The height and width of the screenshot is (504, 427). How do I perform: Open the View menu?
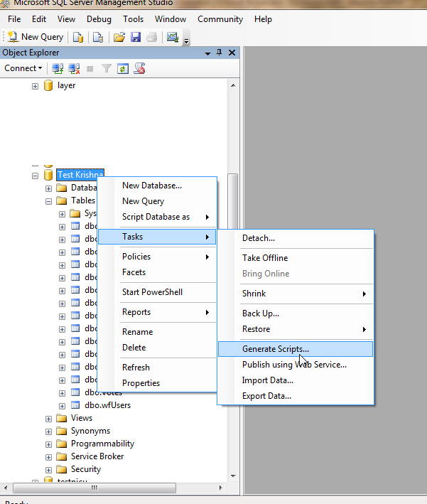click(66, 19)
